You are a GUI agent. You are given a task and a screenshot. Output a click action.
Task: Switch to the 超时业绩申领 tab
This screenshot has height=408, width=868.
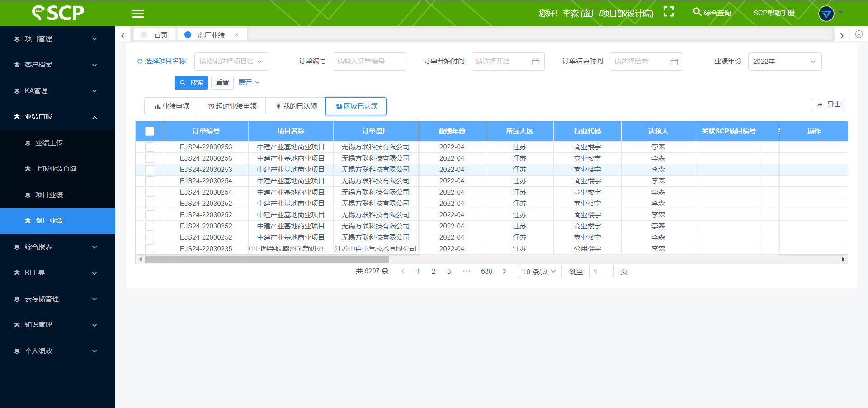pos(232,106)
